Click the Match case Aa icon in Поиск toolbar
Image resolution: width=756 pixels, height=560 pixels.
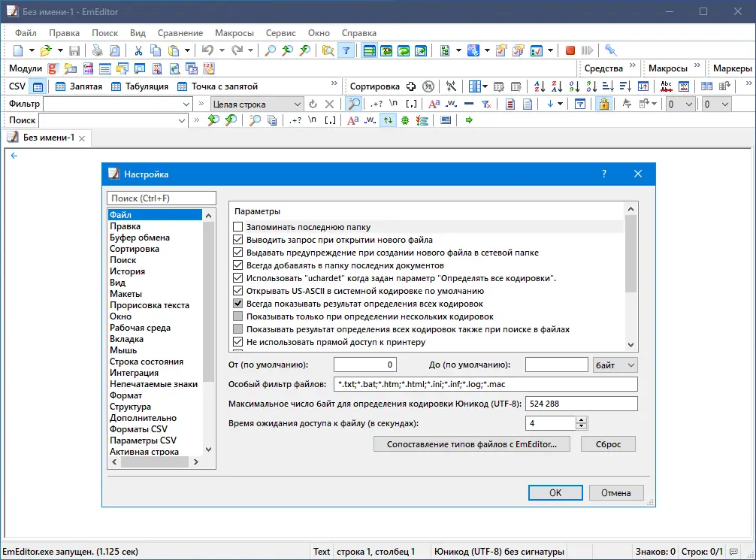tap(353, 120)
